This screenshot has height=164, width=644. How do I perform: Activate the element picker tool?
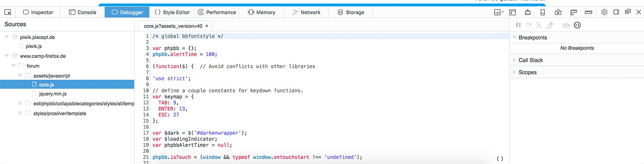8,12
